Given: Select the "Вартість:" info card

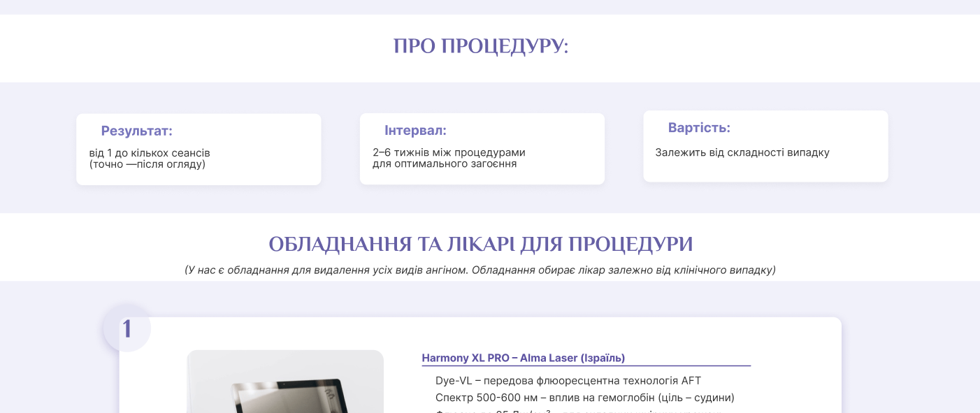Looking at the screenshot, I should point(765,146).
